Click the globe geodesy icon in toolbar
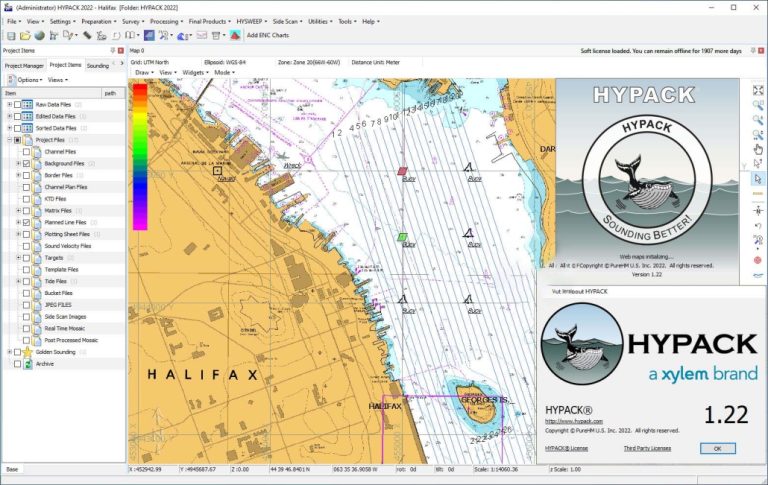768x485 pixels. click(40, 35)
